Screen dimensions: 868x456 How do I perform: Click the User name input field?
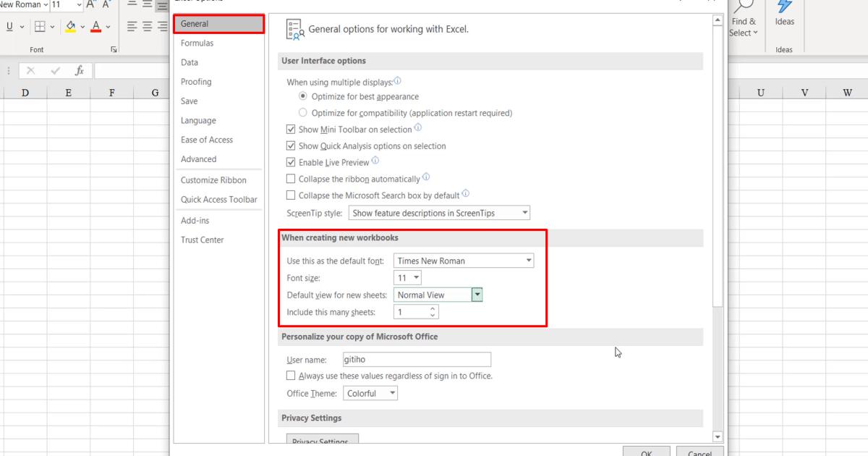[x=416, y=359]
